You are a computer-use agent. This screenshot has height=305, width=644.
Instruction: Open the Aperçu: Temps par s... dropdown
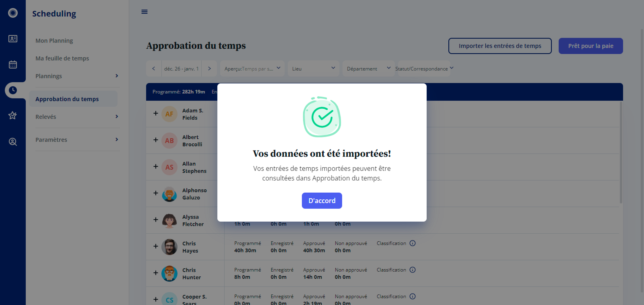[x=252, y=68]
